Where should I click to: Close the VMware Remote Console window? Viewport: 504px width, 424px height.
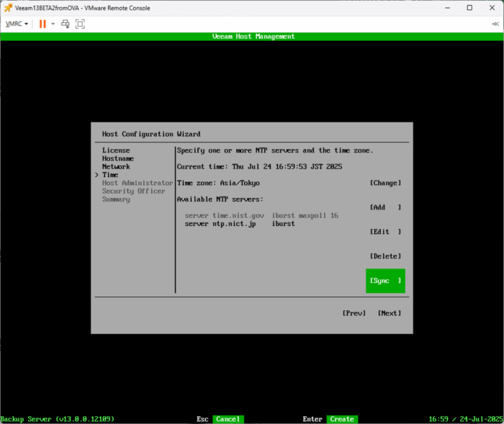(492, 8)
